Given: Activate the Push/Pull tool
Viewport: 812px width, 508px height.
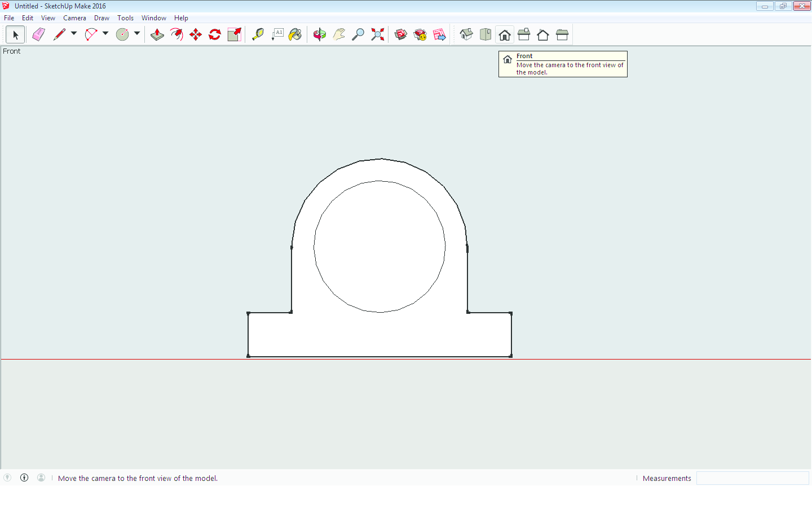Looking at the screenshot, I should pyautogui.click(x=157, y=34).
